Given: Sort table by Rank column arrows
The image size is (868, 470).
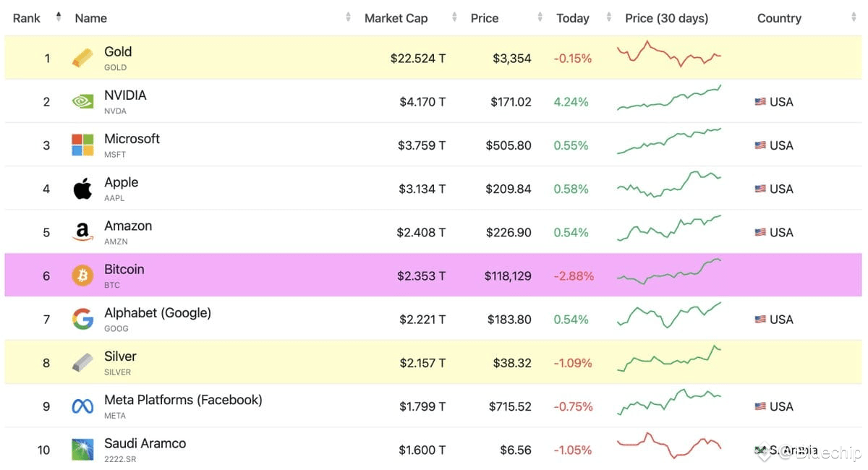Looking at the screenshot, I should 59,17.
